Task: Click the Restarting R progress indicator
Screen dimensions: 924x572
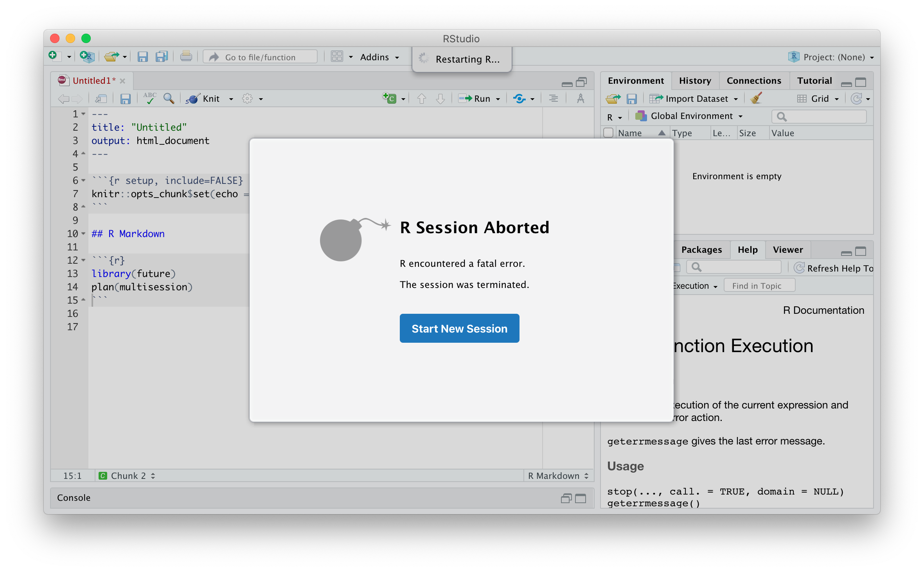Action: click(x=462, y=59)
